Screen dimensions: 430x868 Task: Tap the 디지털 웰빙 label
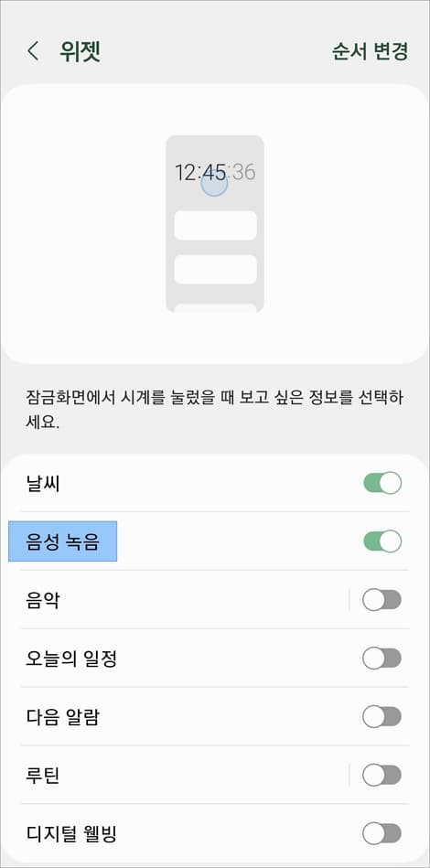click(x=71, y=833)
